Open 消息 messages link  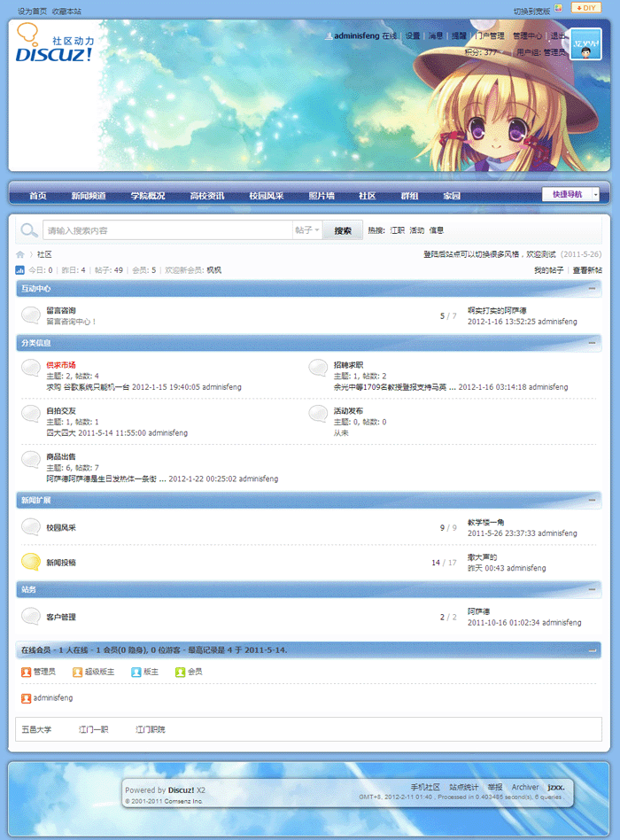point(435,36)
